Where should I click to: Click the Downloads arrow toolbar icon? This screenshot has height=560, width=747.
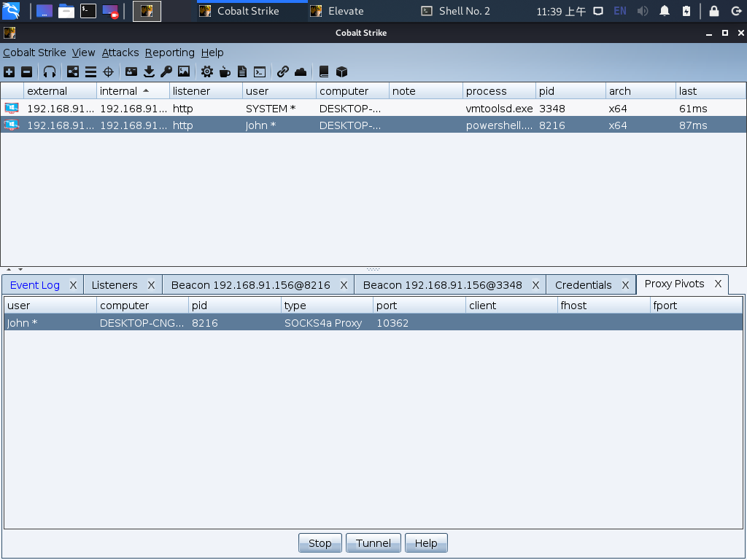pos(149,71)
